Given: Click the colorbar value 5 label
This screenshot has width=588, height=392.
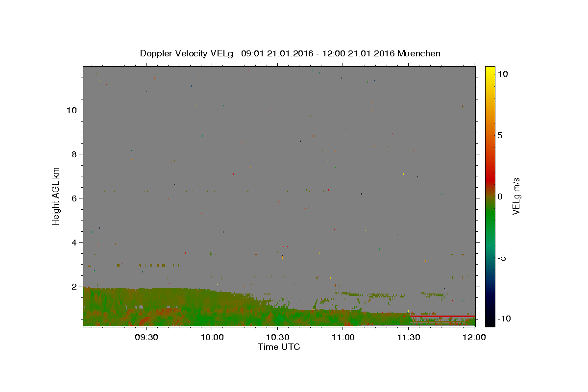Looking at the screenshot, I should click(500, 135).
